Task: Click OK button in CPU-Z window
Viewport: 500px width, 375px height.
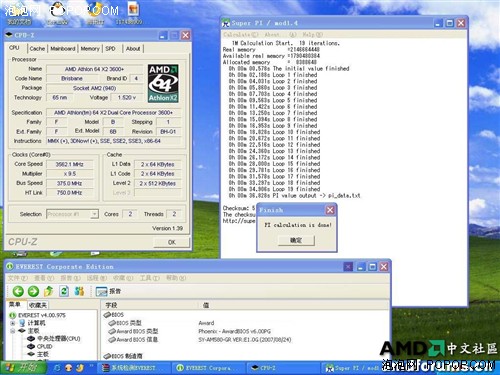Action: pos(171,242)
